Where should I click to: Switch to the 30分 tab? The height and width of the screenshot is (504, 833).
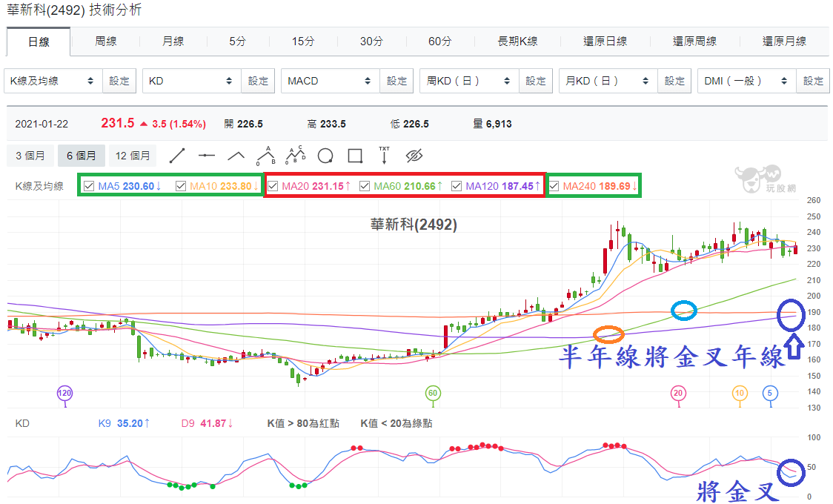(x=371, y=41)
